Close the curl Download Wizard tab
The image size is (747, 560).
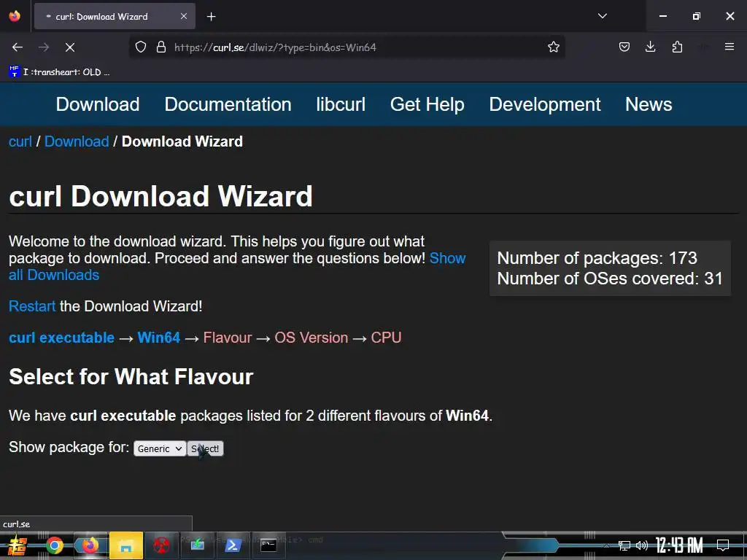pyautogui.click(x=184, y=16)
